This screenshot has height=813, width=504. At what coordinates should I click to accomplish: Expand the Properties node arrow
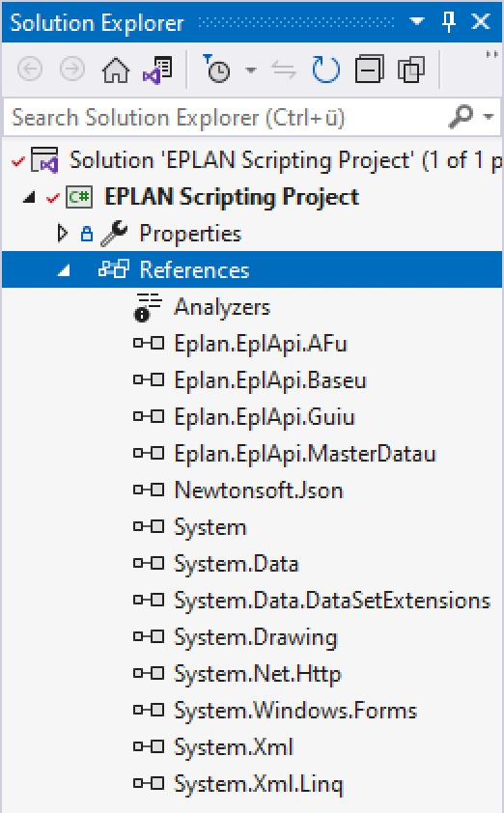pyautogui.click(x=62, y=234)
